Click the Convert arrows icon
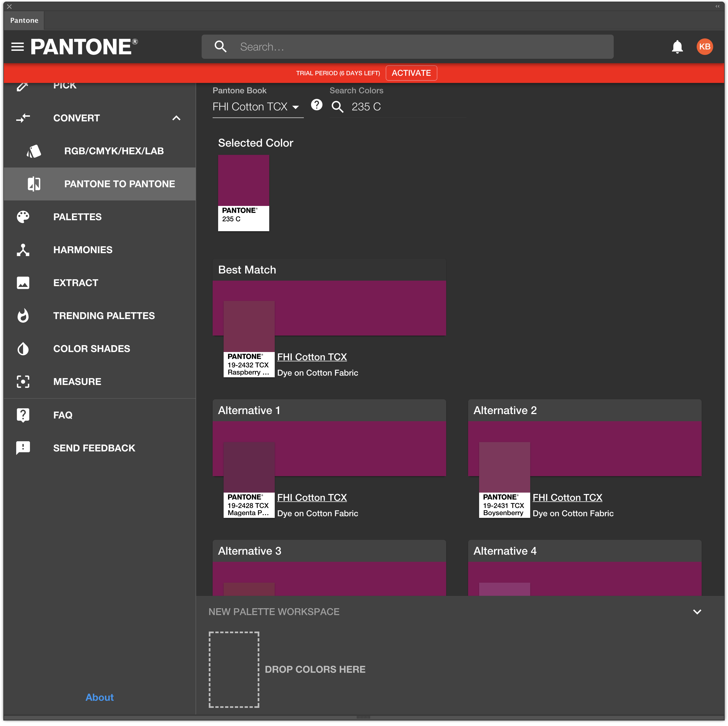The width and height of the screenshot is (728, 726). pos(23,118)
